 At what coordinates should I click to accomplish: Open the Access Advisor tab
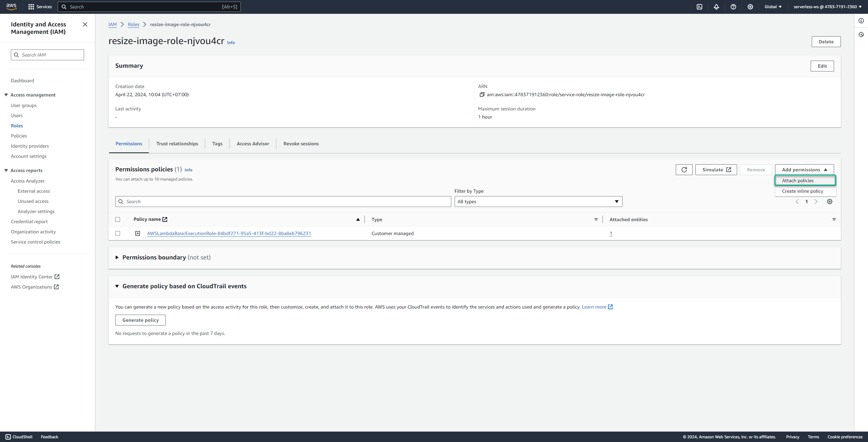point(253,144)
